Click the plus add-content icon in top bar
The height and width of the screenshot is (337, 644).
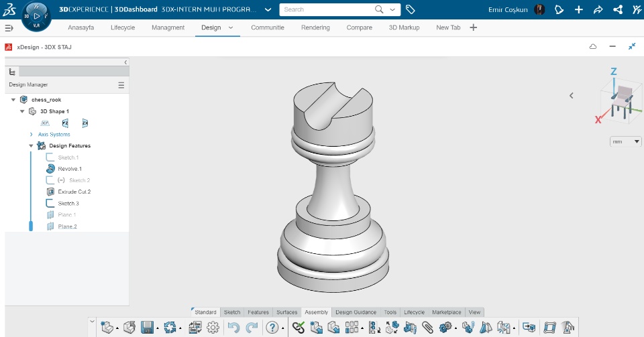click(579, 9)
